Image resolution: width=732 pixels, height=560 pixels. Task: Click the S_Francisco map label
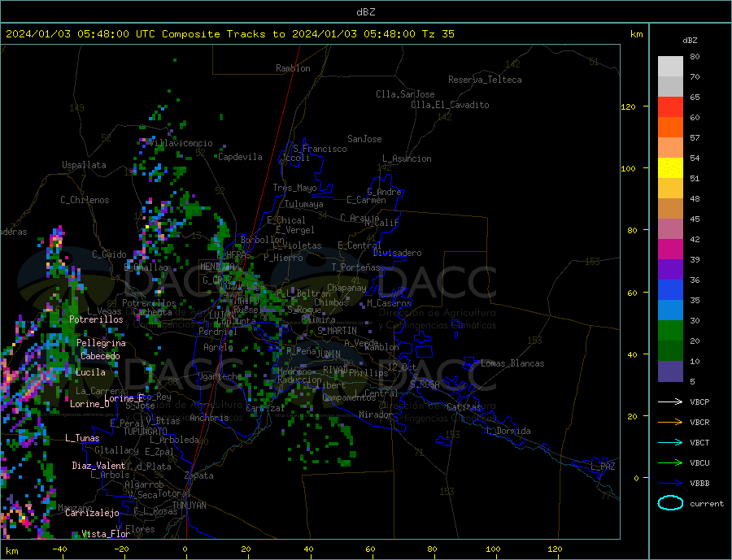tap(320, 149)
